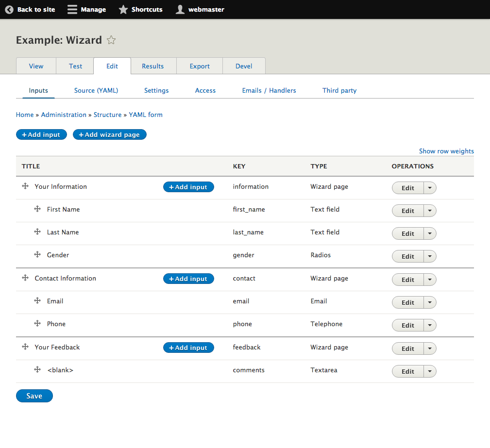Click drag handle for Last Name row
The height and width of the screenshot is (448, 490).
tap(37, 232)
